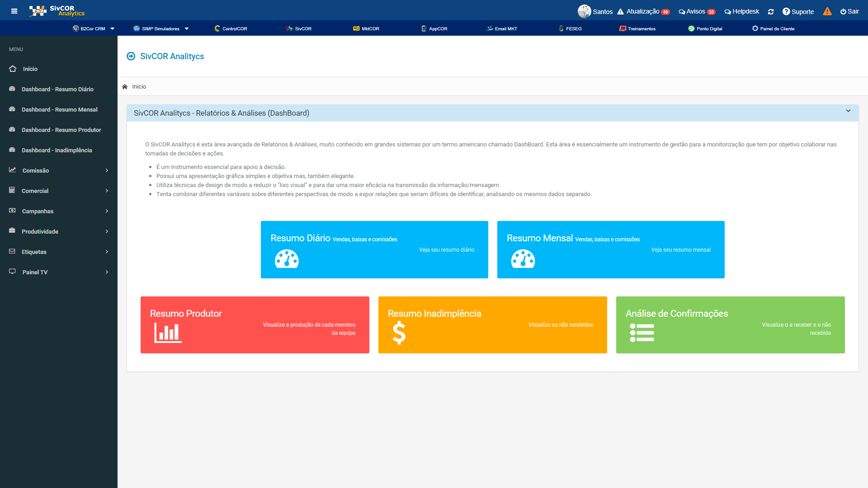The width and height of the screenshot is (868, 488).
Task: Click the home icon in breadcrumb
Action: [125, 87]
